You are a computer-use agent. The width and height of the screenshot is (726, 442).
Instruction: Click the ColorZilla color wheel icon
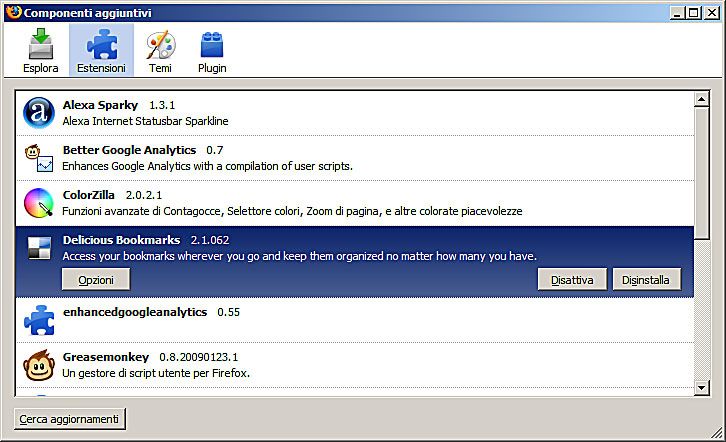(x=39, y=203)
